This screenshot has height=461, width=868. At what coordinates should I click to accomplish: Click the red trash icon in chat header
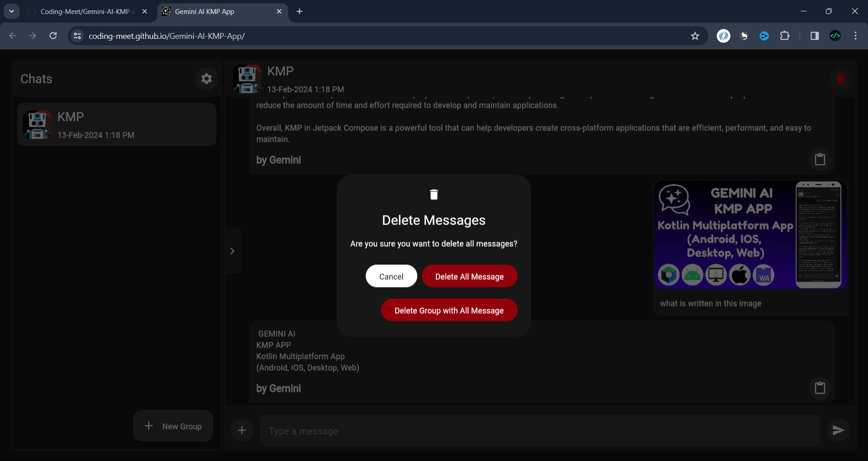click(x=840, y=79)
